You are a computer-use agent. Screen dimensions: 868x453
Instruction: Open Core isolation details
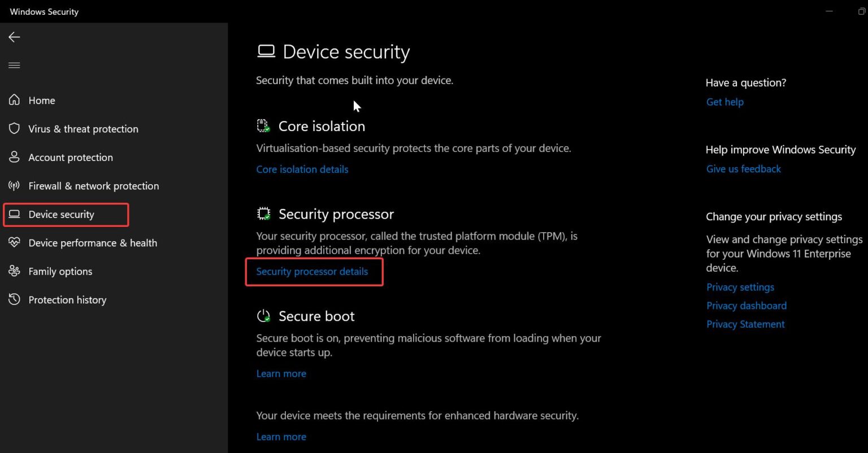(302, 169)
